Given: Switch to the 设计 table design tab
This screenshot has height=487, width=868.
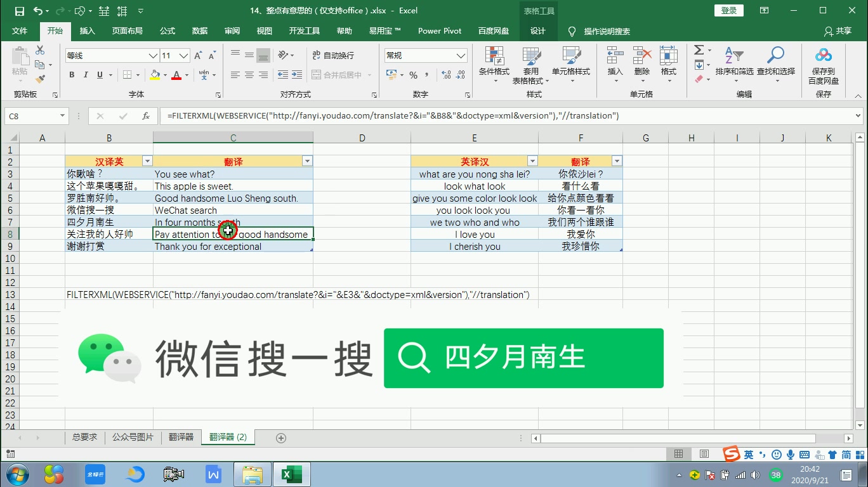Looking at the screenshot, I should pos(538,31).
